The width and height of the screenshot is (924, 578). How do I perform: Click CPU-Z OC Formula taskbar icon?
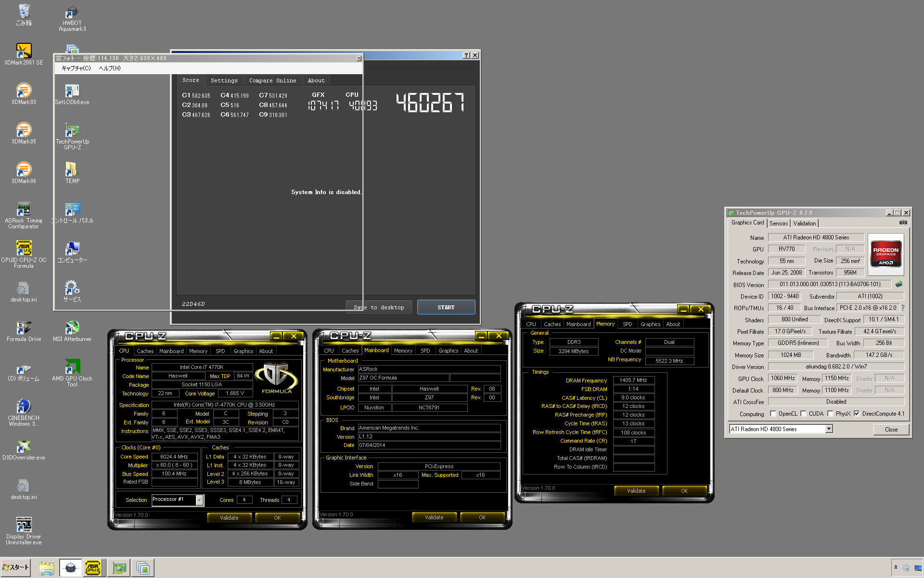(x=93, y=568)
